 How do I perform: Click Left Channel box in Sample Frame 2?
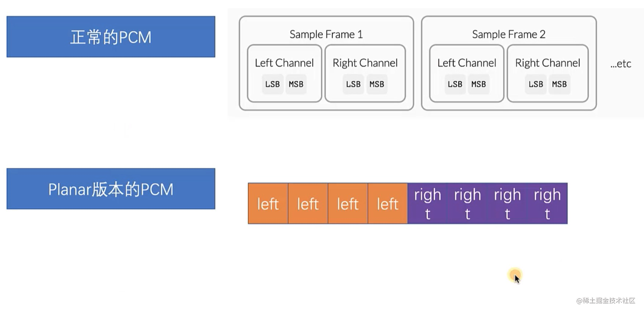[467, 73]
